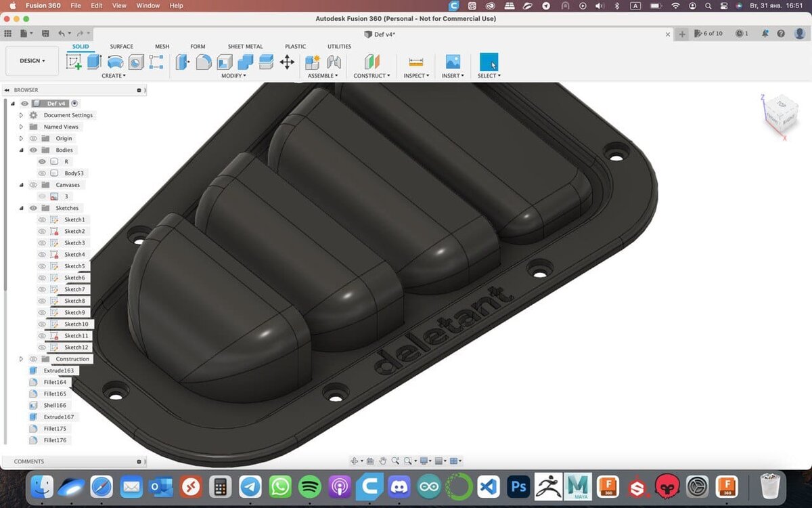Screen dimensions: 812x508
Task: Expand the Construction folder
Action: click(x=21, y=359)
